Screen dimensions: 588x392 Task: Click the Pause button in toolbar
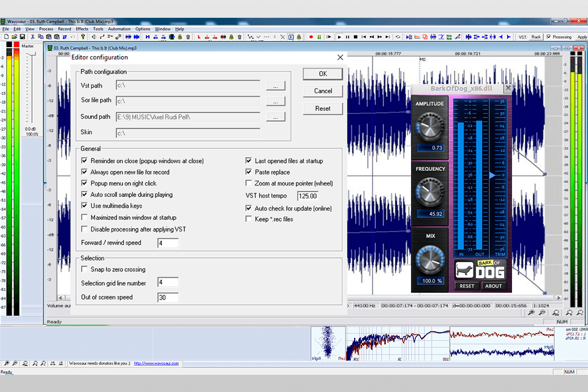click(x=347, y=37)
